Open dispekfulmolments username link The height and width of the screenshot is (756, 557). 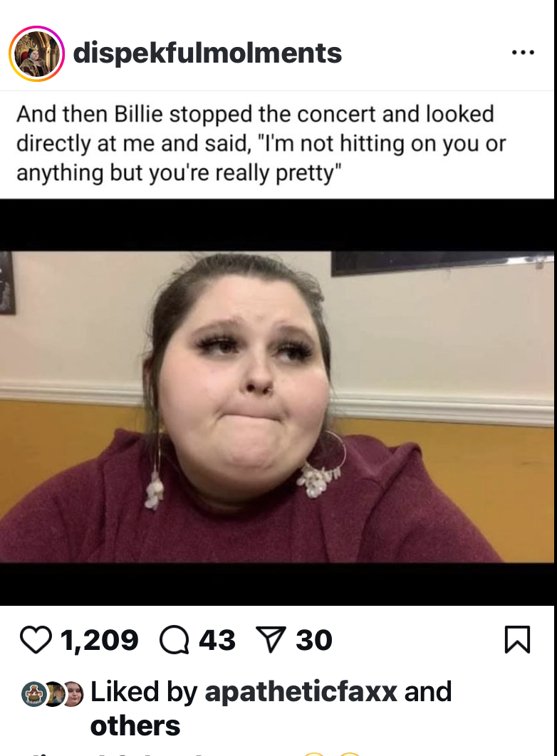pos(207,53)
